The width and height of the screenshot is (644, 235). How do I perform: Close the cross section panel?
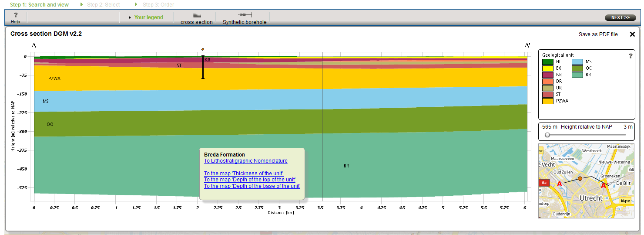pyautogui.click(x=632, y=34)
